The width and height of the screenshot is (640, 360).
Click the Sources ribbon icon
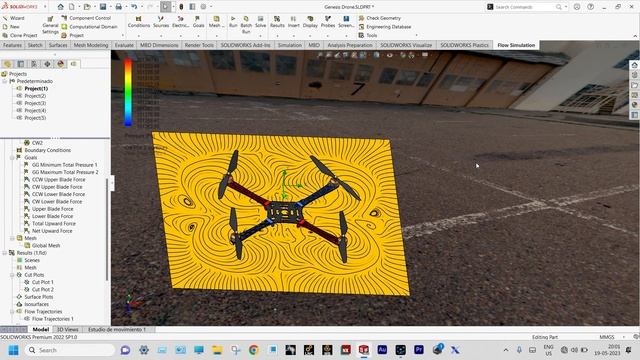pyautogui.click(x=161, y=22)
